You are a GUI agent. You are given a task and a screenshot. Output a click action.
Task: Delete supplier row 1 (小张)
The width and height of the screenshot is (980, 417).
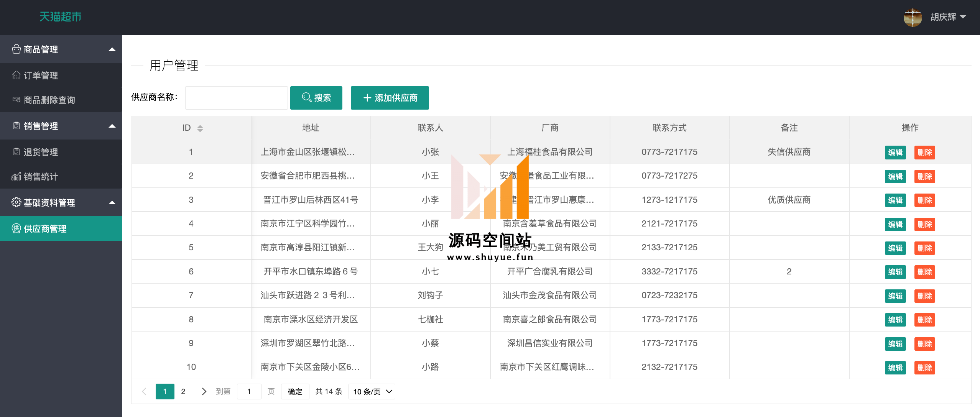[925, 152]
